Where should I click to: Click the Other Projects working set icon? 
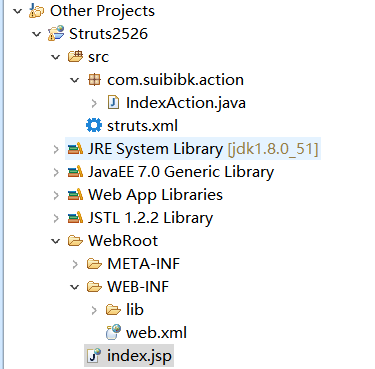[x=37, y=11]
